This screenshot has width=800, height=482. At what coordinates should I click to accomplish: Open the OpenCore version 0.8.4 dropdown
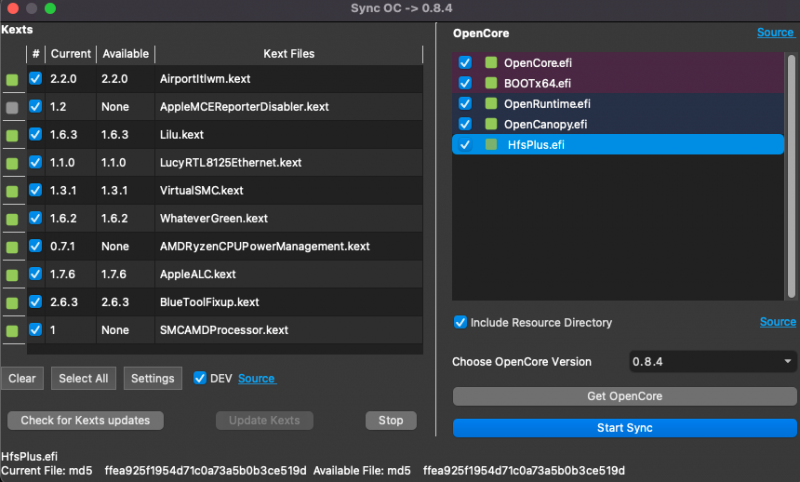click(x=713, y=361)
